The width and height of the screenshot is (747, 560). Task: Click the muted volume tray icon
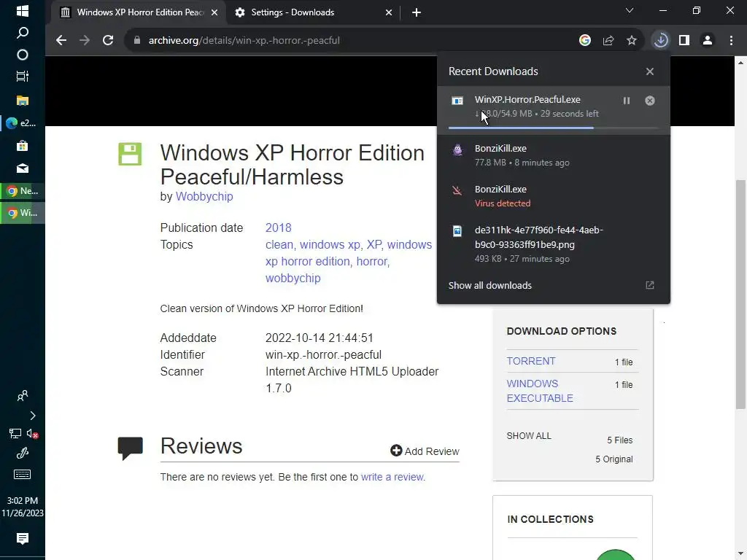pos(32,433)
